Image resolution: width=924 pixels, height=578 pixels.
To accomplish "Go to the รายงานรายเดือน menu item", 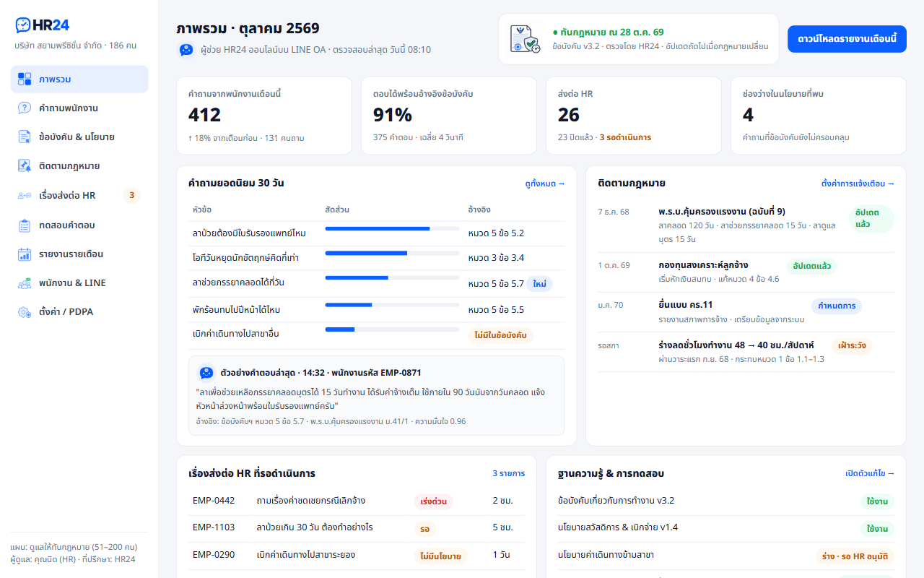I will pyautogui.click(x=79, y=254).
